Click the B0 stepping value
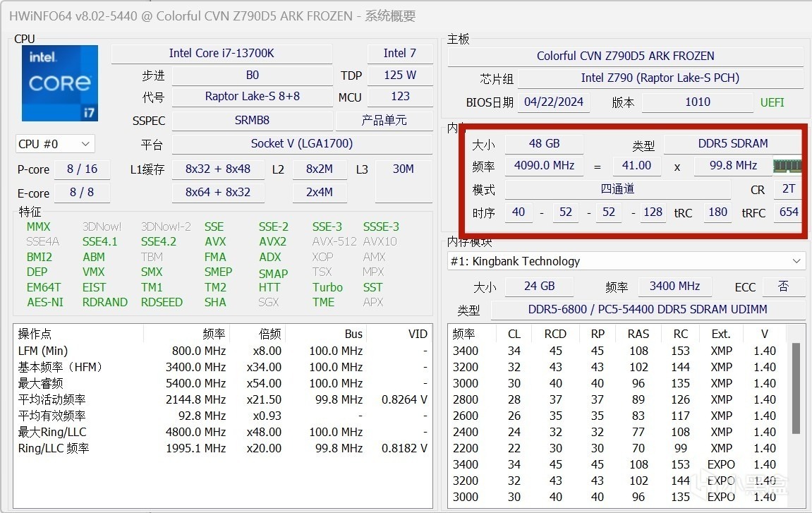Image resolution: width=812 pixels, height=513 pixels. 252,75
